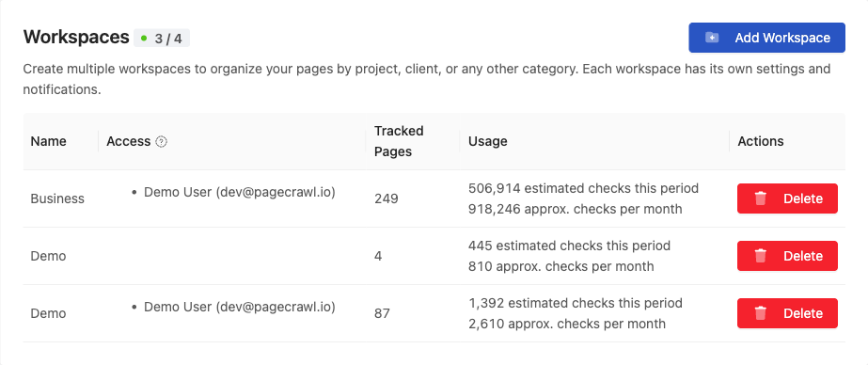Viewport: 868px width, 365px height.
Task: Delete the Business workspace
Action: [x=787, y=198]
